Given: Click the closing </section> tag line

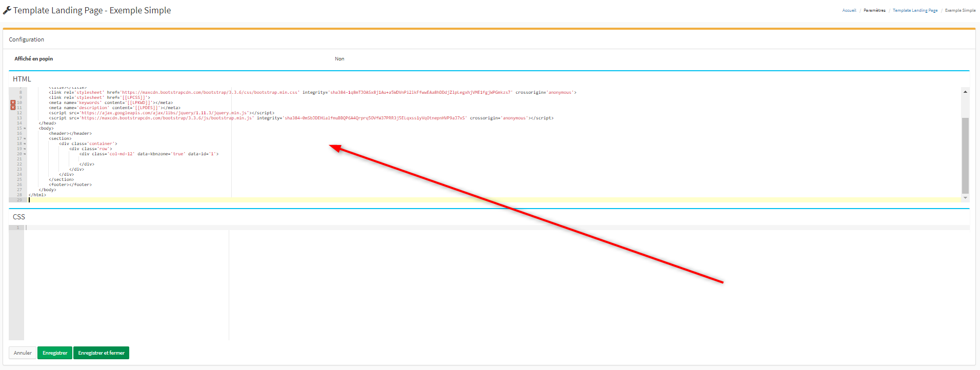Looking at the screenshot, I should tap(61, 179).
